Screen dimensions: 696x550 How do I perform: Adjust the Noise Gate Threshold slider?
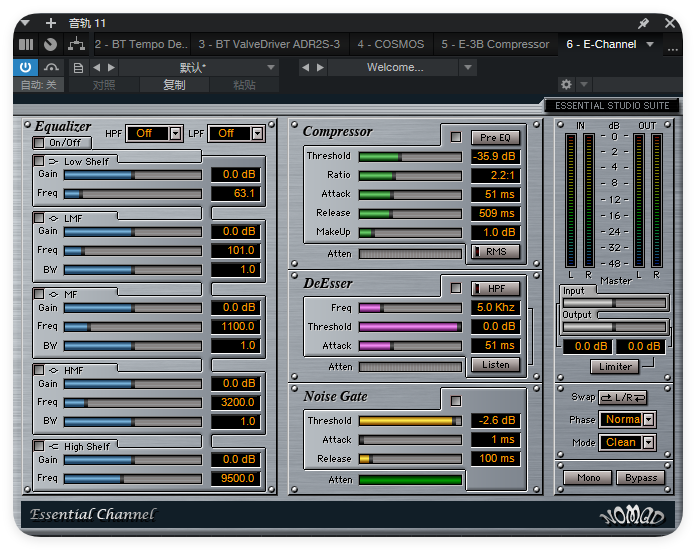pos(410,421)
